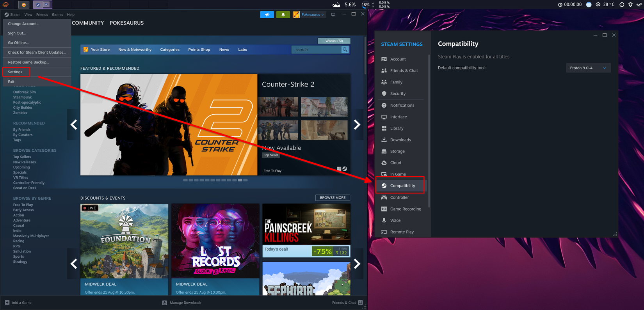Go to the COMMUNITY section

(88, 23)
